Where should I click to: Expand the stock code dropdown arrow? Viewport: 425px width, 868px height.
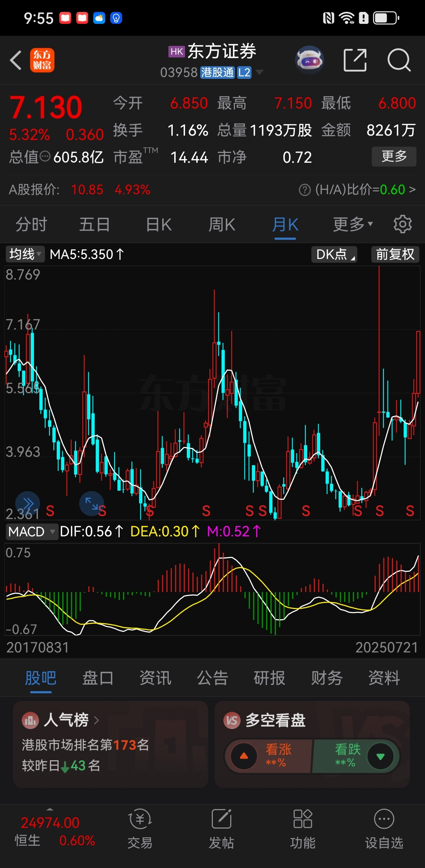(x=259, y=72)
